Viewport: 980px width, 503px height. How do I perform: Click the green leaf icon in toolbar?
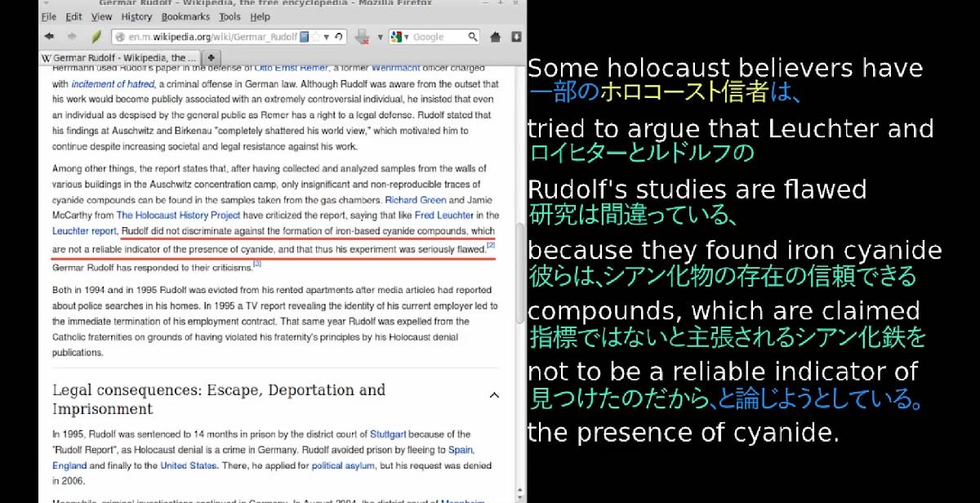coord(96,37)
